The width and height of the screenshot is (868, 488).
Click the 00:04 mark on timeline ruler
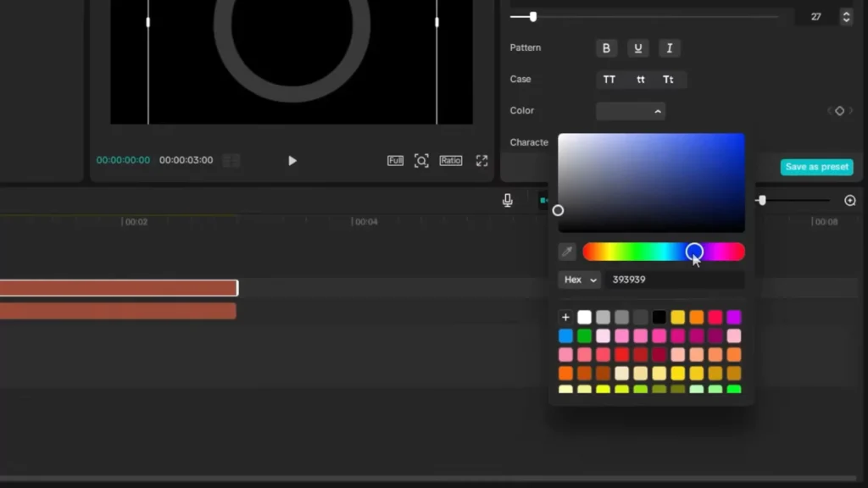click(x=366, y=222)
